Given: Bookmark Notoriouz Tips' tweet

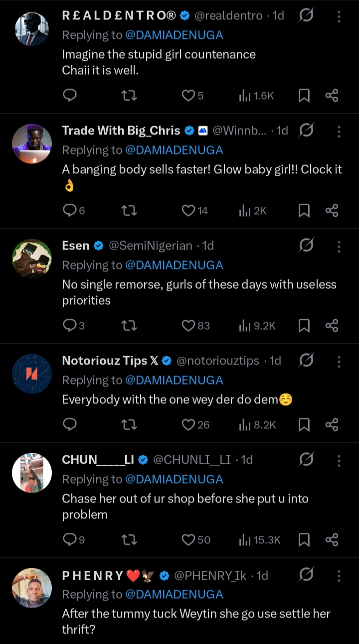Looking at the screenshot, I should [304, 425].
